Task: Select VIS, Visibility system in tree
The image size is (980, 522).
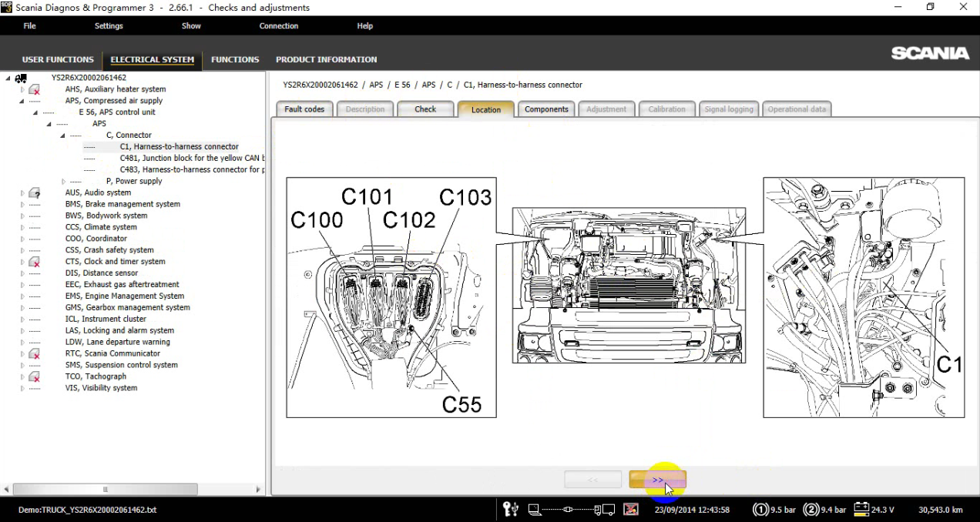Action: pyautogui.click(x=101, y=388)
